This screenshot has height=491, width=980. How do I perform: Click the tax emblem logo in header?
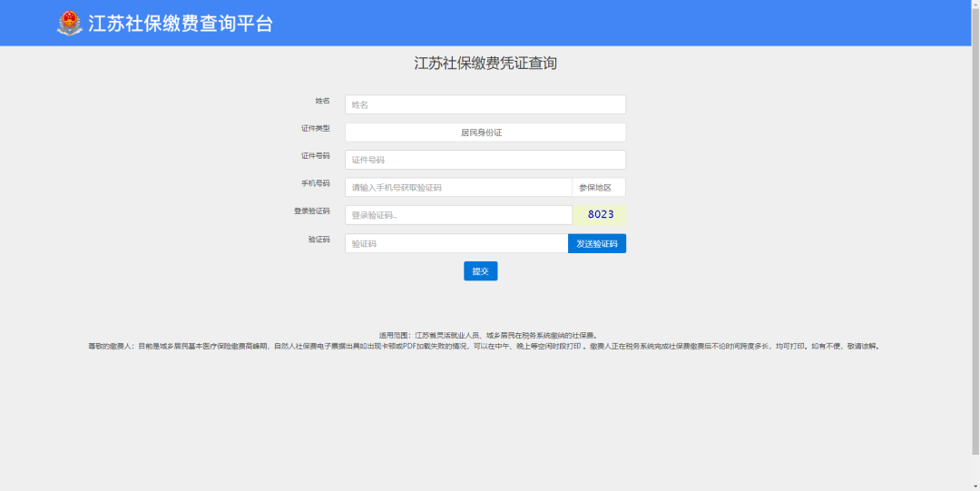(69, 23)
